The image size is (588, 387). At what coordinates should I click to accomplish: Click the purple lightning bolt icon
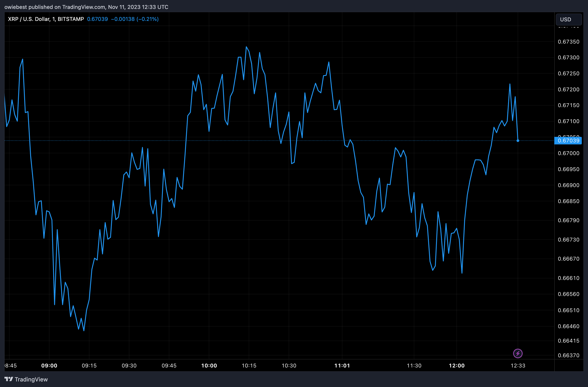[x=518, y=353]
